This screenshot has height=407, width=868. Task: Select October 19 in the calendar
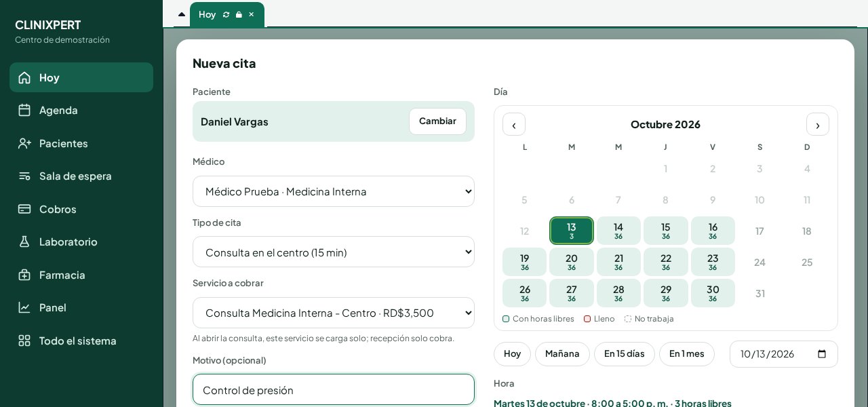[x=525, y=262]
